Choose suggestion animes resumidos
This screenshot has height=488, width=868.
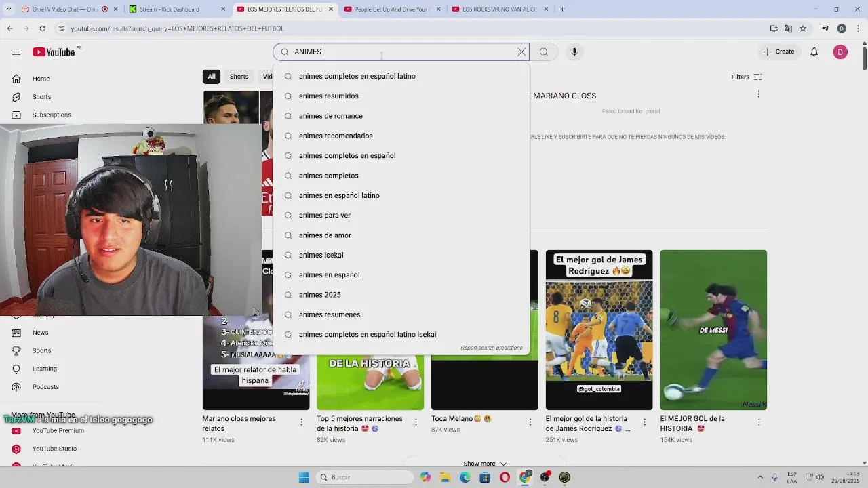[x=401, y=96]
